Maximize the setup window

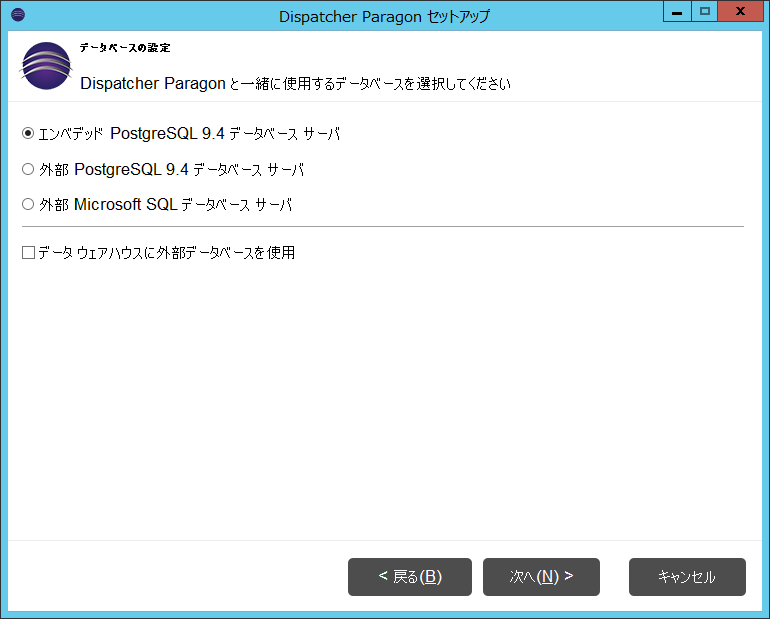(705, 12)
